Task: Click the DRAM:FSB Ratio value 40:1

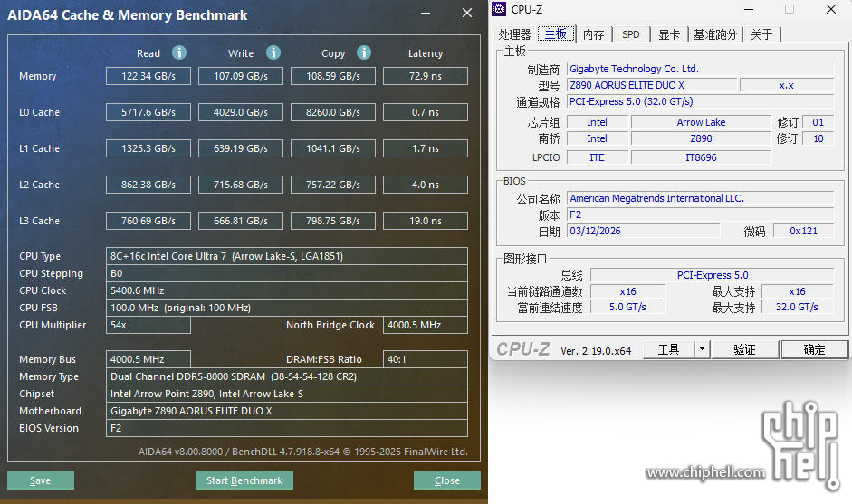Action: (x=426, y=359)
